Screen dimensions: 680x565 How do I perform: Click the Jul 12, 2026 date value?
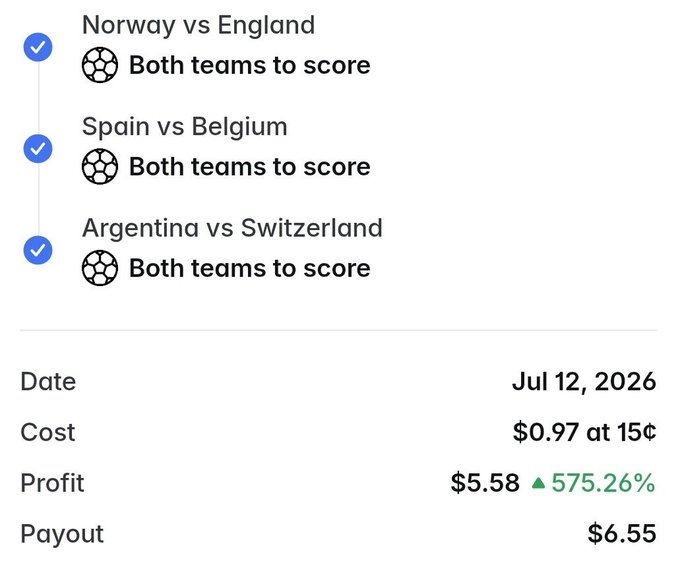(584, 382)
